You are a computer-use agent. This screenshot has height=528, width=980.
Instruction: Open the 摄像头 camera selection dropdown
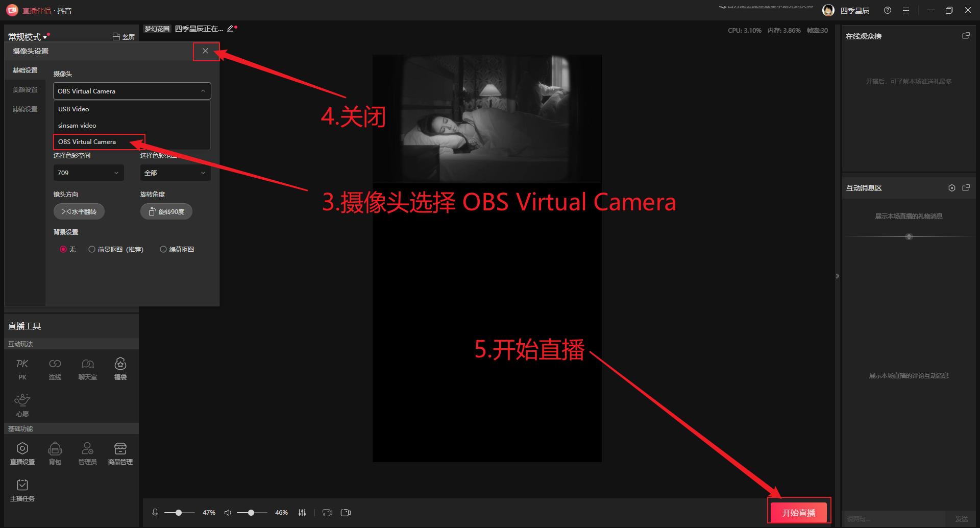tap(132, 91)
